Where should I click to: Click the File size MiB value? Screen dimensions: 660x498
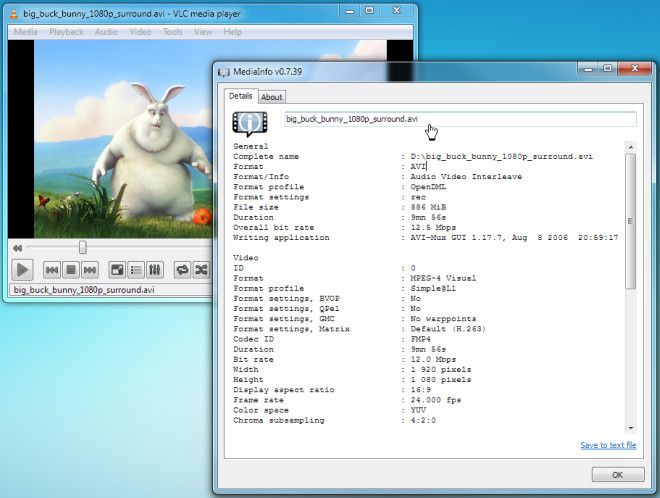428,207
